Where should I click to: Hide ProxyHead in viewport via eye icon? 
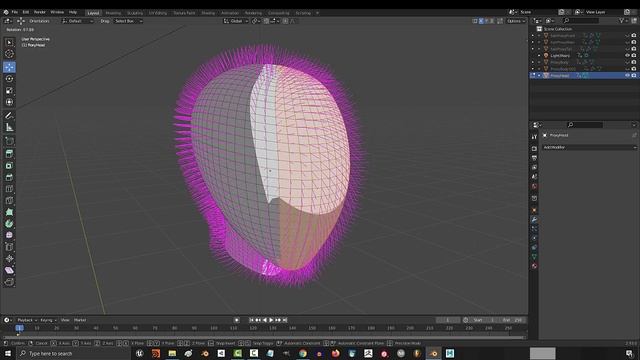627,76
